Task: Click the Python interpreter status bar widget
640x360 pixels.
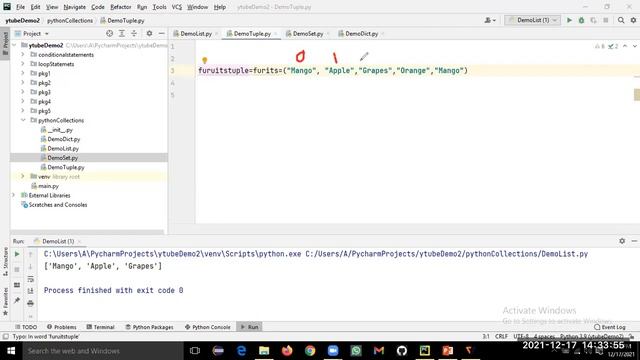Action: 591,336
